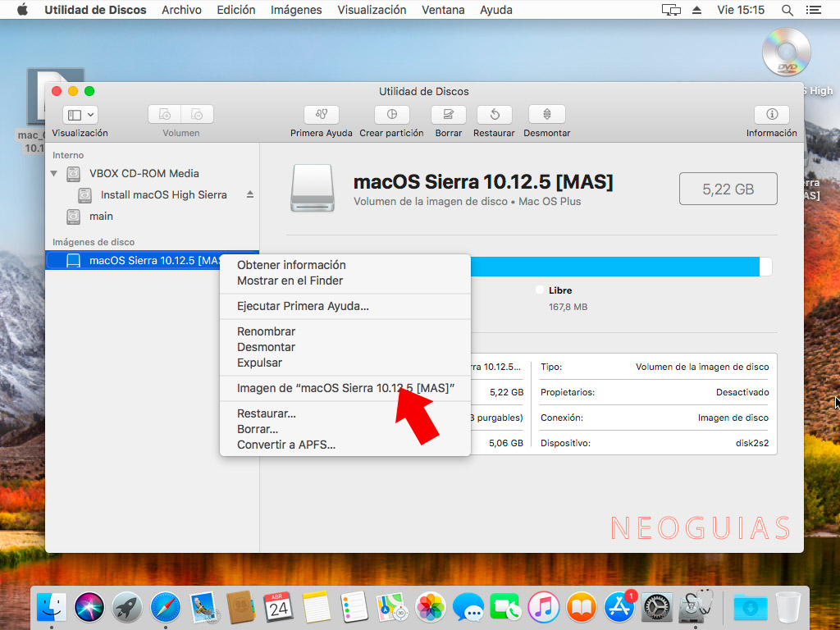Click the DVD icon on the desktop

787,52
